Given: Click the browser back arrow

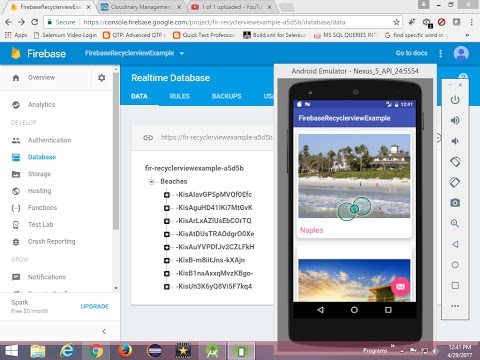Looking at the screenshot, I should tap(9, 22).
